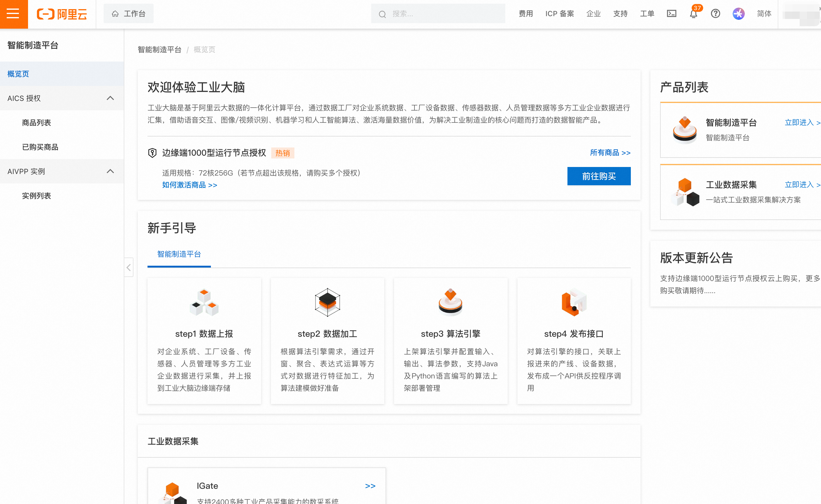Click the 版本更新公告 heading
The image size is (821, 504).
tap(696, 258)
